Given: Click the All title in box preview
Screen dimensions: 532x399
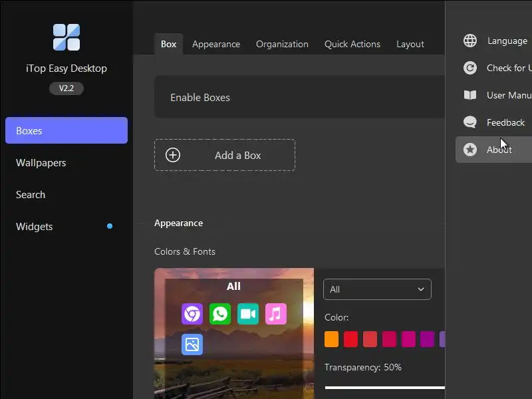Looking at the screenshot, I should point(233,287).
